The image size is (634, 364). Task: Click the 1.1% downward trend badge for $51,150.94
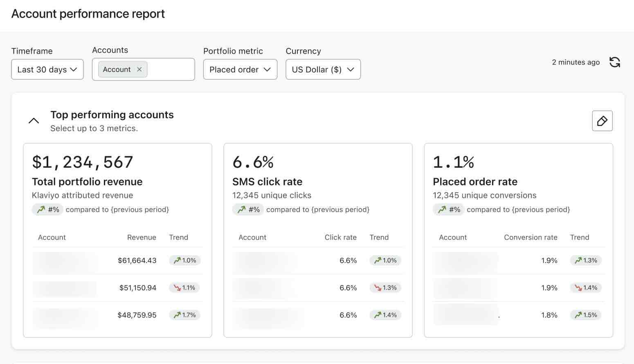(184, 288)
